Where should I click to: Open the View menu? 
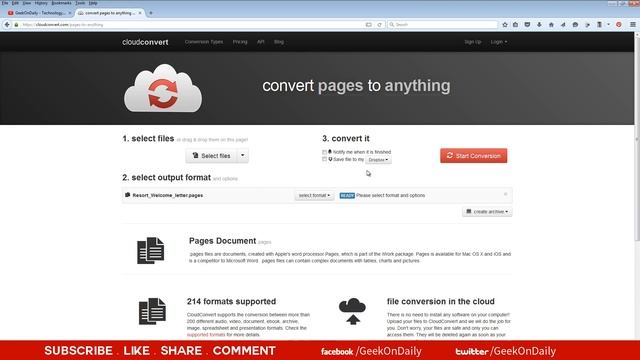[x=27, y=3]
